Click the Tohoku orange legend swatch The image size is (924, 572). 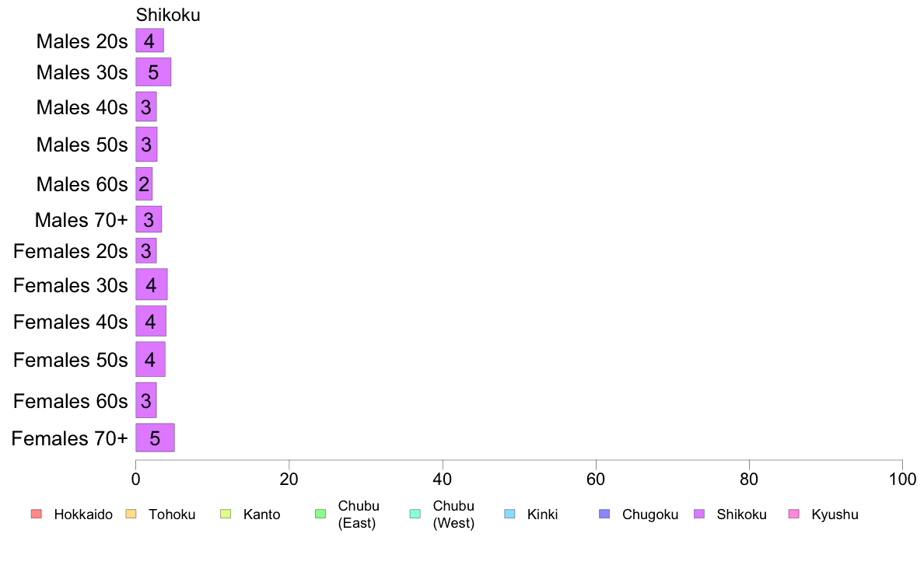tap(131, 514)
